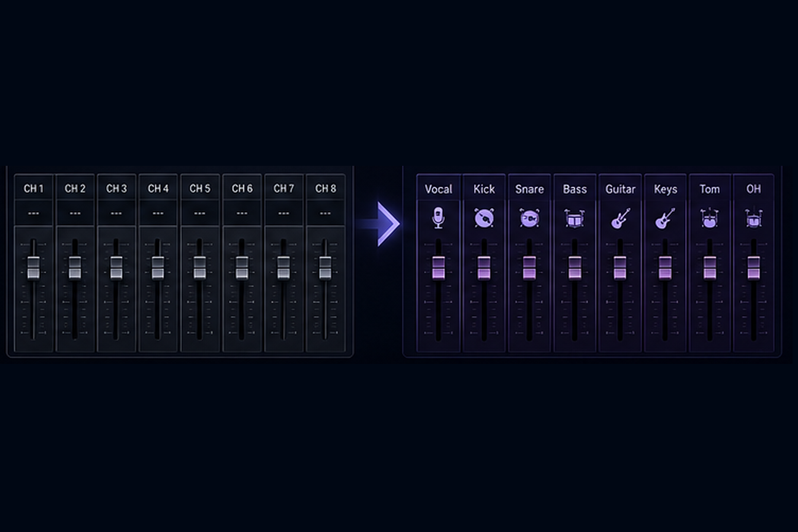This screenshot has height=532, width=798.
Task: Click the Snare channel fader knob
Action: click(529, 268)
